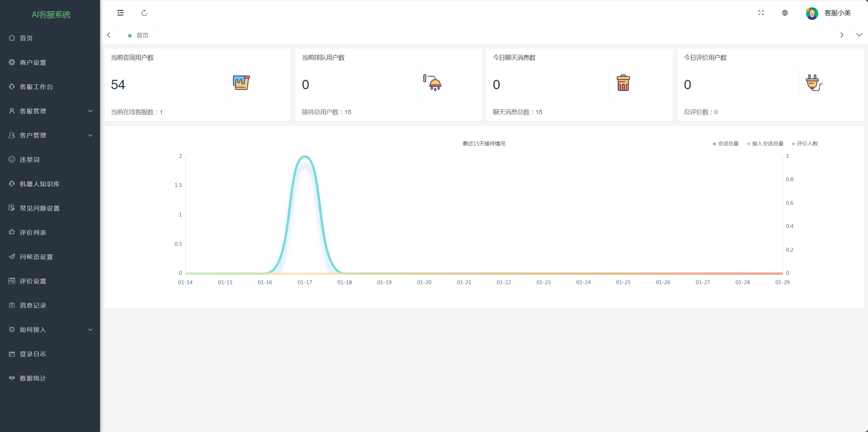Screen dimensions: 868x432
Task: Expand the 客户管理 submenu
Action: tap(50, 135)
